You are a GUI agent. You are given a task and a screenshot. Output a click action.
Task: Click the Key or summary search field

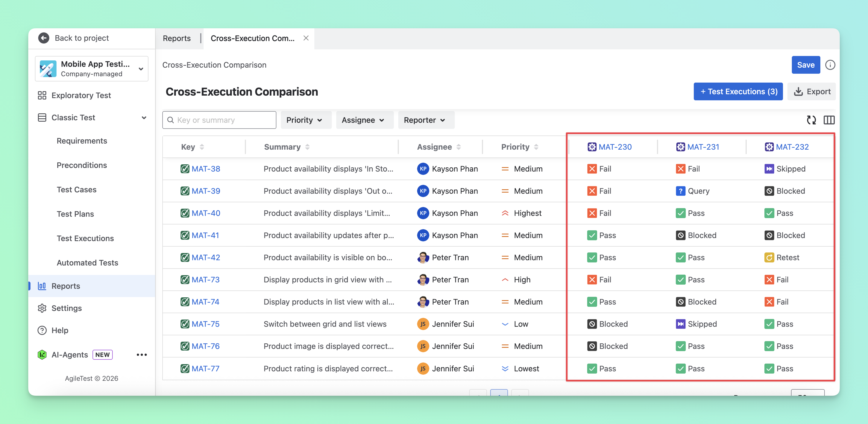219,120
